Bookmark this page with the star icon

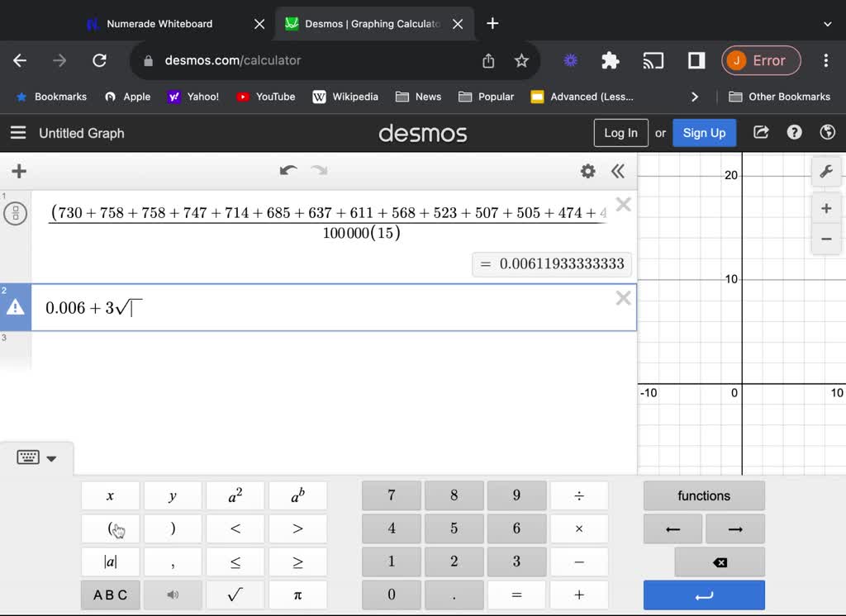pos(521,60)
